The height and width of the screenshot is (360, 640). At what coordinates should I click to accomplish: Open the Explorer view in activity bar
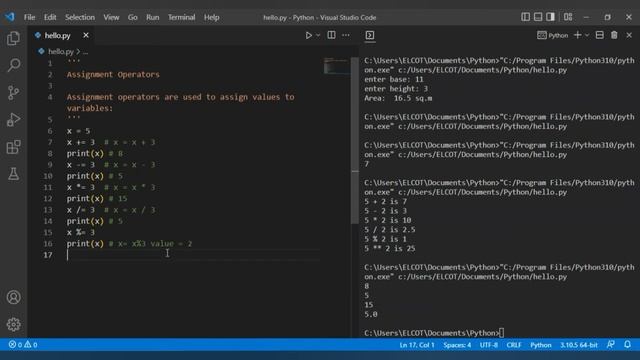13,38
